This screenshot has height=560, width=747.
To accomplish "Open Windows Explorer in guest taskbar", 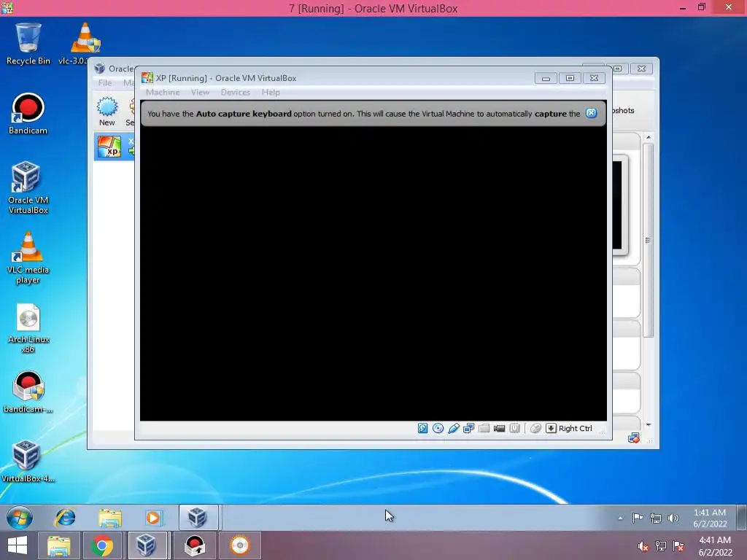I will 110,518.
